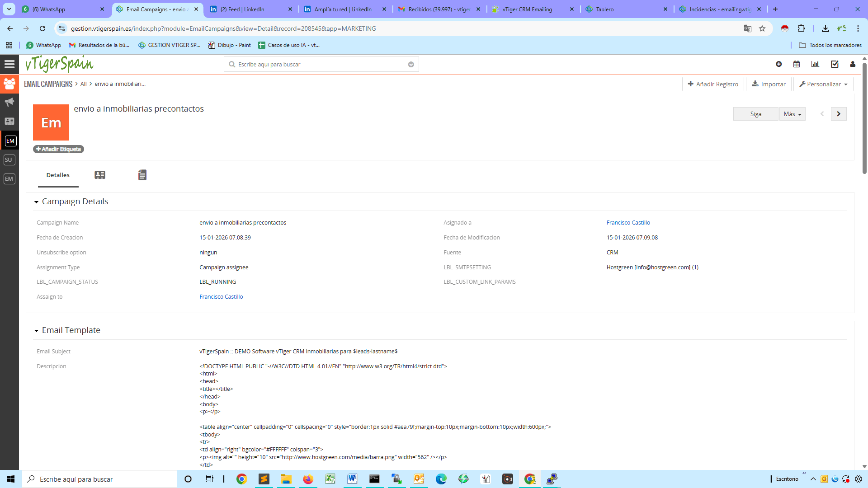Open the reports chart icon in top bar
Viewport: 868px width, 488px height.
(815, 64)
